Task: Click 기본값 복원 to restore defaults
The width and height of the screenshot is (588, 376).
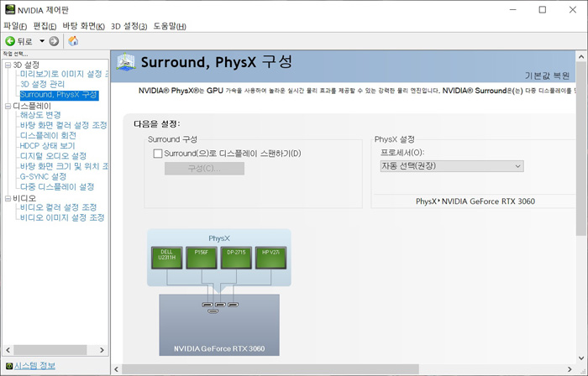Action: click(x=547, y=76)
